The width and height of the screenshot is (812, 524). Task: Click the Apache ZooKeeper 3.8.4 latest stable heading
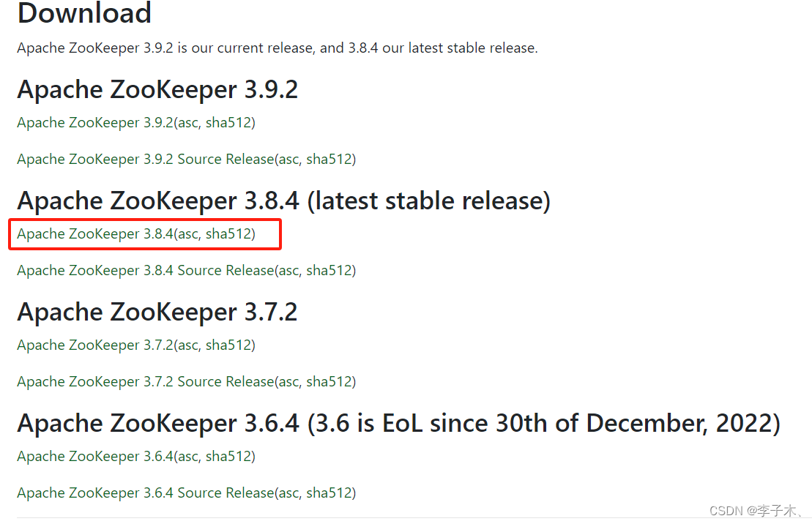[284, 201]
